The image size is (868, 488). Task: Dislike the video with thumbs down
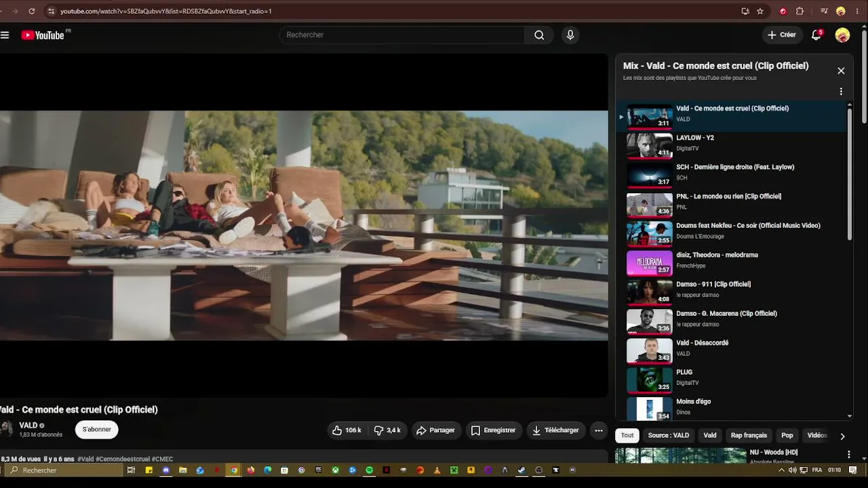(387, 430)
